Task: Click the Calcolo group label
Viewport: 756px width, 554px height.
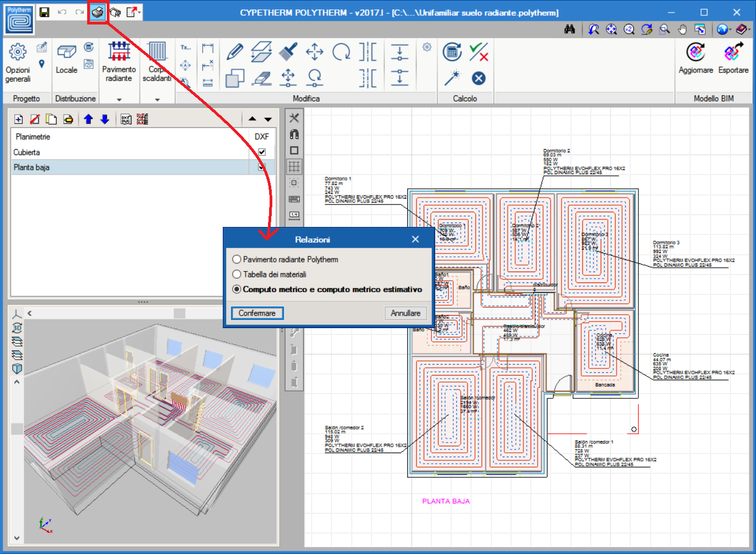Action: [x=465, y=99]
